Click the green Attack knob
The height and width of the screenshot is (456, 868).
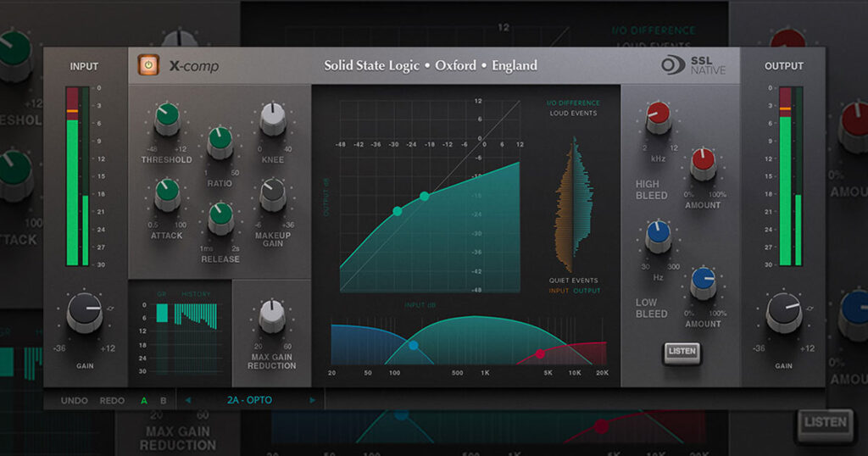[x=167, y=194]
